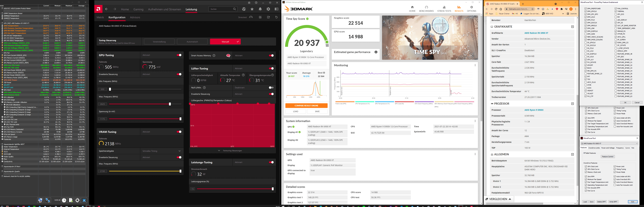
Task: Select the Automatisch tuning mode button
Action: tap(192, 42)
